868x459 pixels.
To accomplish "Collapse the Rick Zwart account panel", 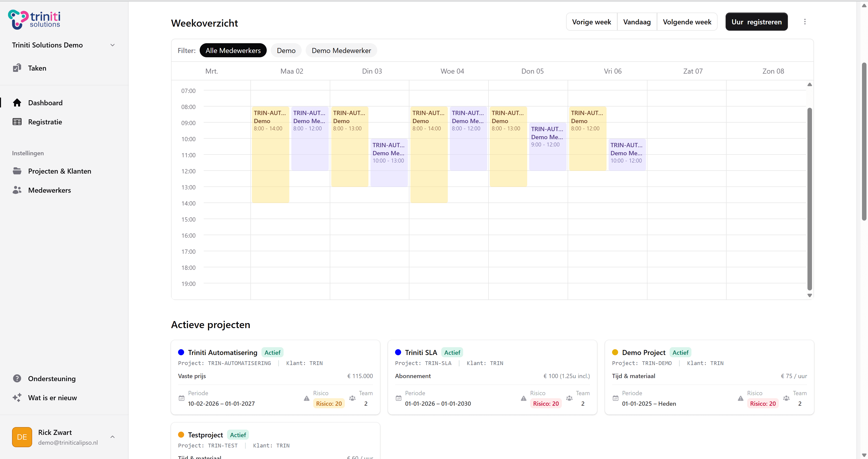I will click(113, 437).
